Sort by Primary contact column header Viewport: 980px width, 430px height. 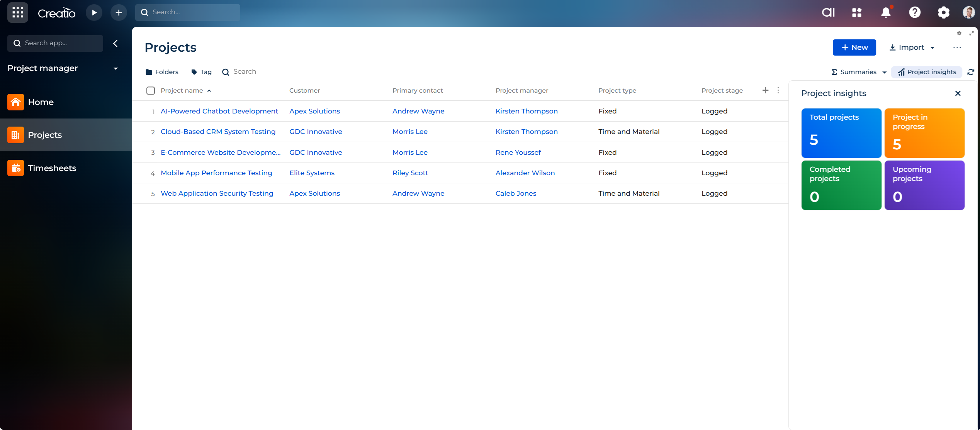tap(418, 90)
